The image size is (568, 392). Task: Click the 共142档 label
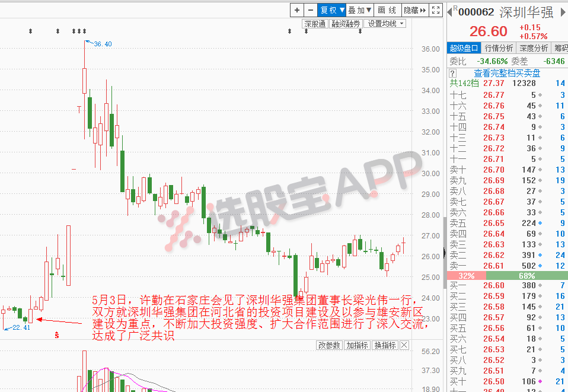(464, 84)
